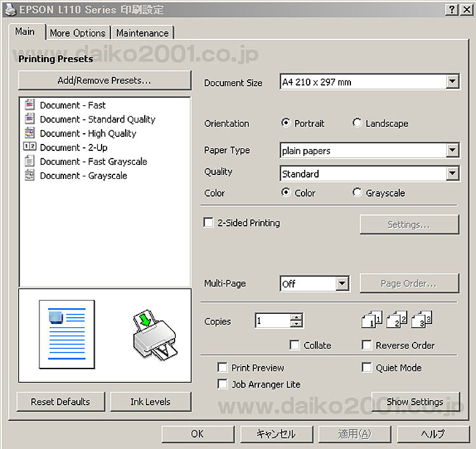Viewport: 476px width, 449px height.
Task: Select the 'Document - Fast' preset text
Action: coord(73,105)
